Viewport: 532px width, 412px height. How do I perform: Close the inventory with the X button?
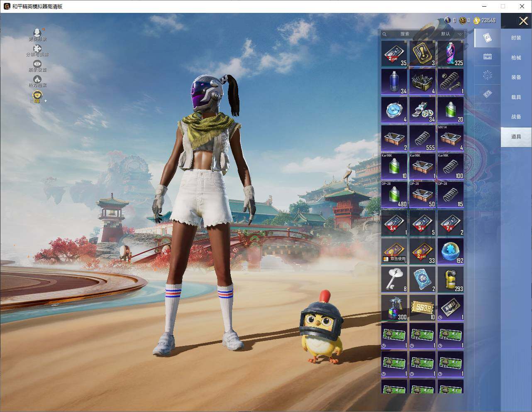click(x=523, y=21)
